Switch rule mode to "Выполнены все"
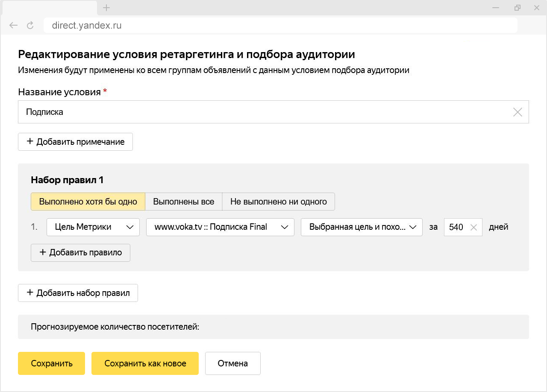This screenshot has width=547, height=392. (x=184, y=202)
